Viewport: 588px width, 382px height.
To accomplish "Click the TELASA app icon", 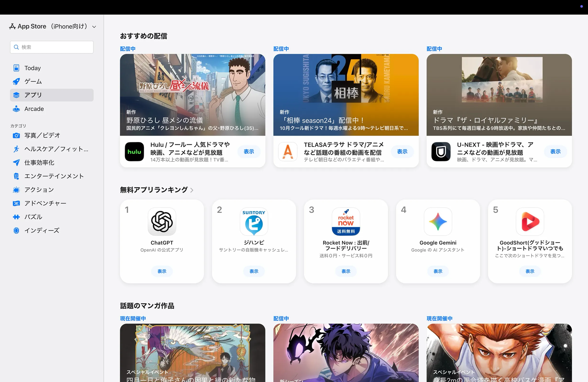I will (288, 152).
